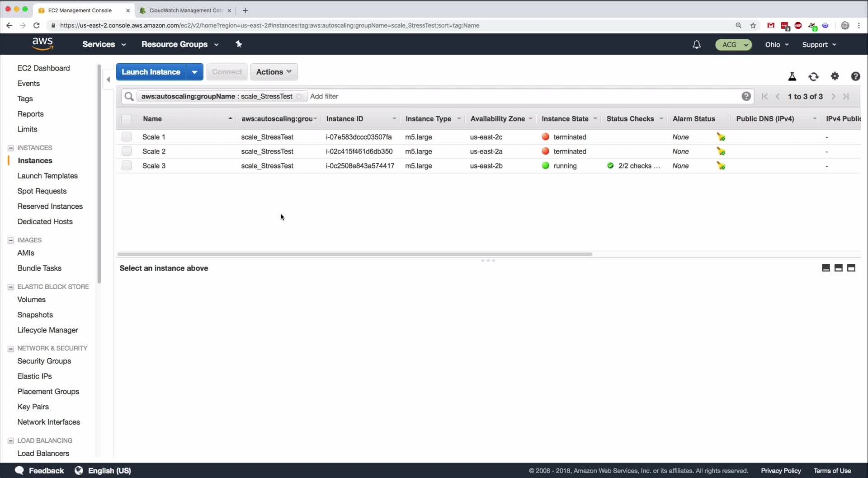Sort by the Name column header
This screenshot has height=478, width=868.
click(187, 119)
